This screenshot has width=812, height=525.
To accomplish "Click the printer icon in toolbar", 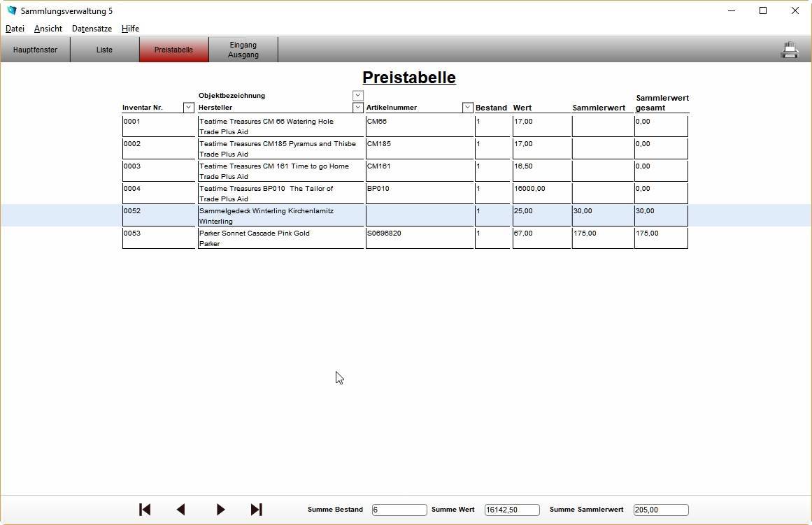I will [x=790, y=50].
